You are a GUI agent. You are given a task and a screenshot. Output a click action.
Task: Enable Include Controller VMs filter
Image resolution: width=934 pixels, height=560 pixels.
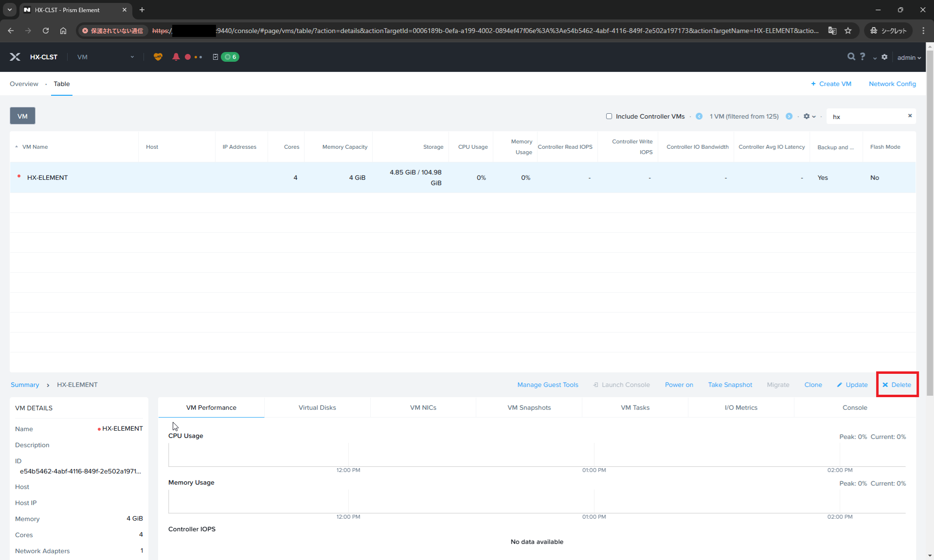[608, 116]
